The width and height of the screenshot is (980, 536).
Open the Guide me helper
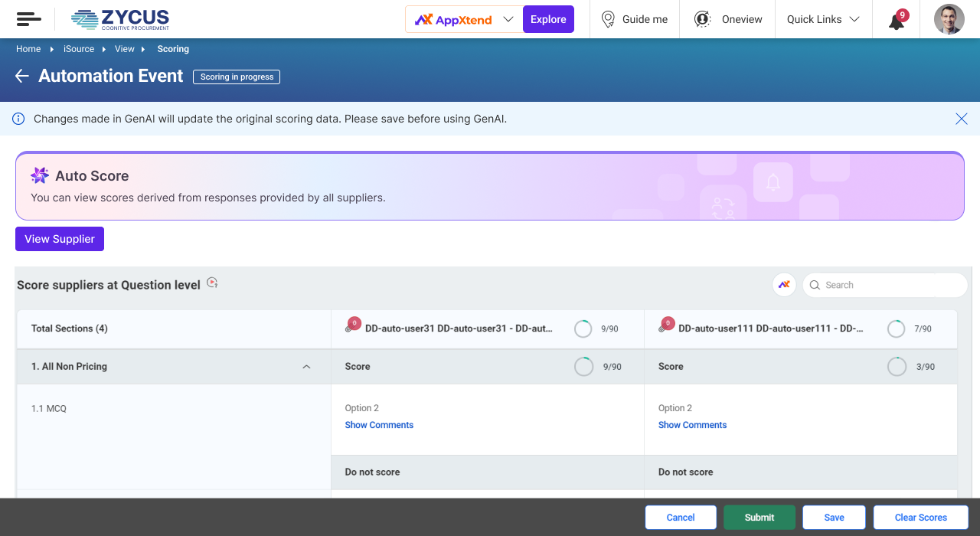[x=634, y=20]
